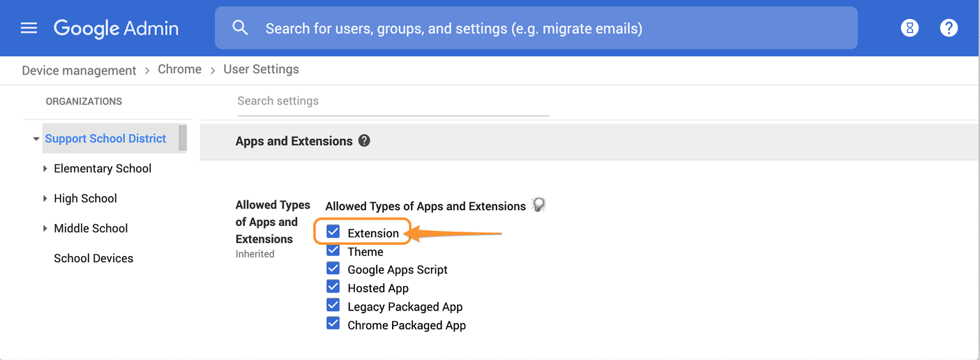Viewport: 980px width, 360px height.
Task: Open the hourglass tasks icon
Action: coord(910,28)
